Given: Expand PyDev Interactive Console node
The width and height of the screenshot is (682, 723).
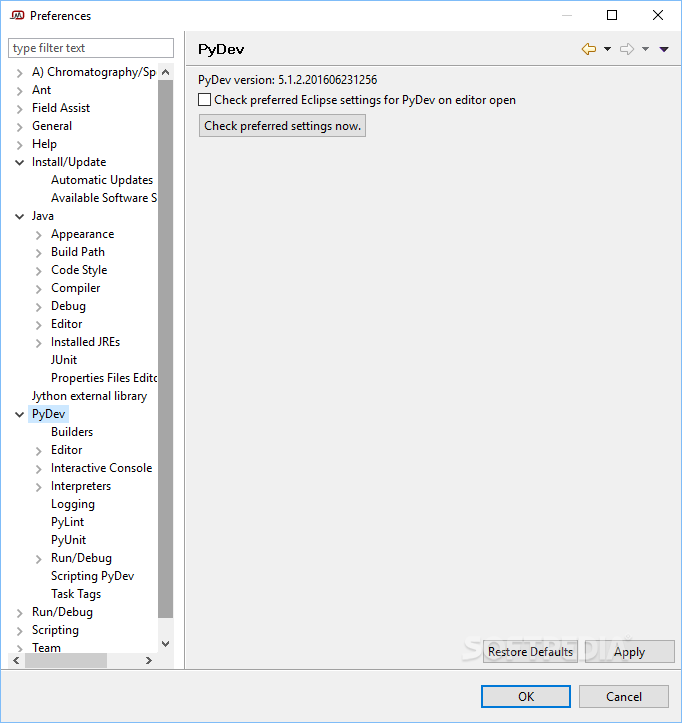Looking at the screenshot, I should click(x=39, y=469).
